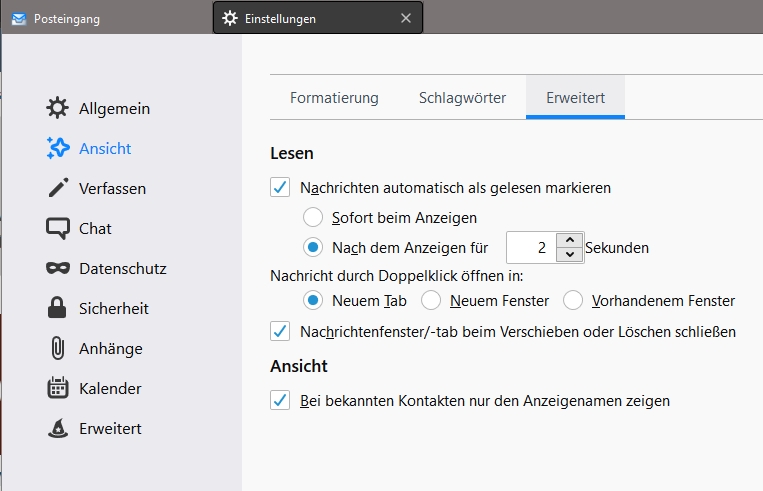Disable Bei bekannten Kontakten nur Anzeigenamen
The height and width of the screenshot is (491, 763).
click(280, 401)
